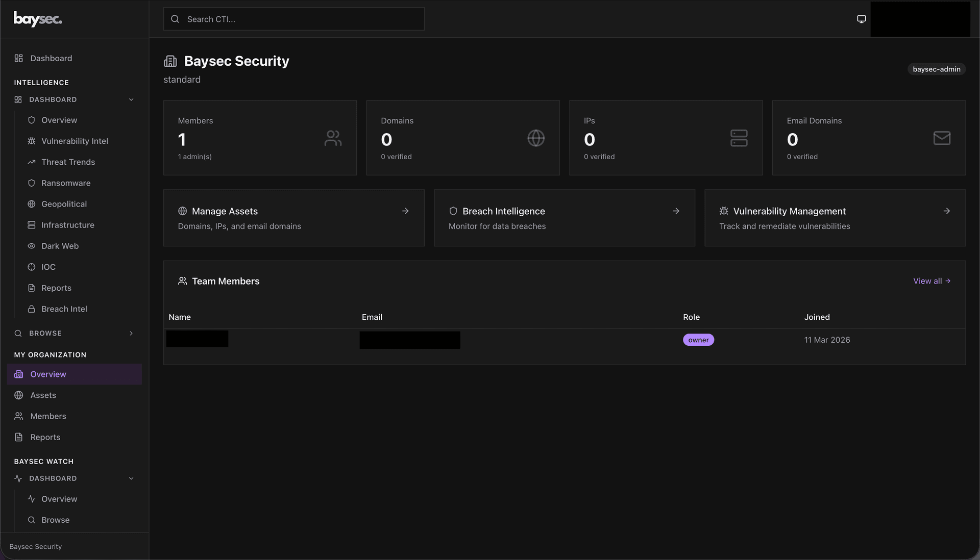The width and height of the screenshot is (980, 560).
Task: Go to Assets under My Organization
Action: tap(43, 395)
